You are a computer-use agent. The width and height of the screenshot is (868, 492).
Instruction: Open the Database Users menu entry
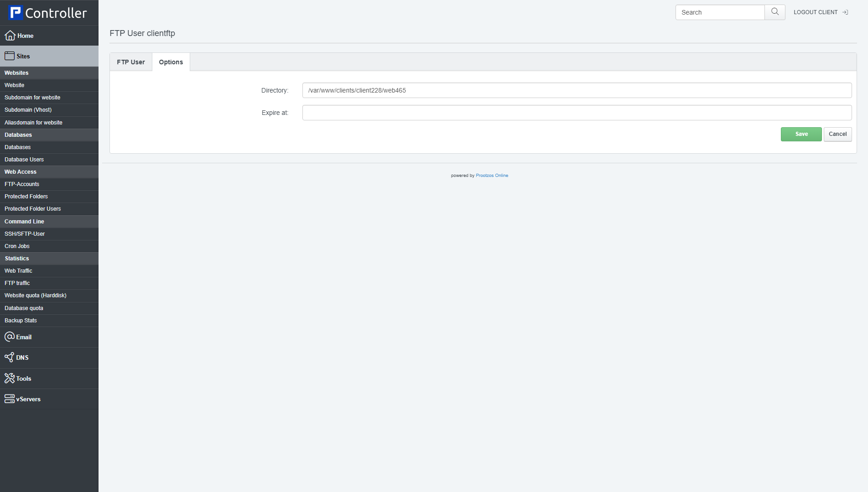[x=24, y=160]
